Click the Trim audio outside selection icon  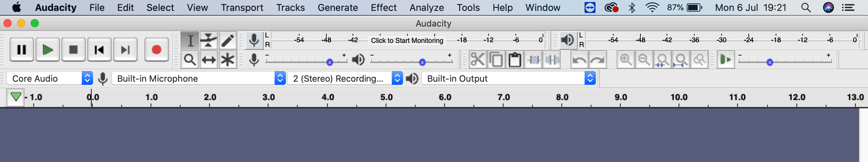(x=533, y=60)
